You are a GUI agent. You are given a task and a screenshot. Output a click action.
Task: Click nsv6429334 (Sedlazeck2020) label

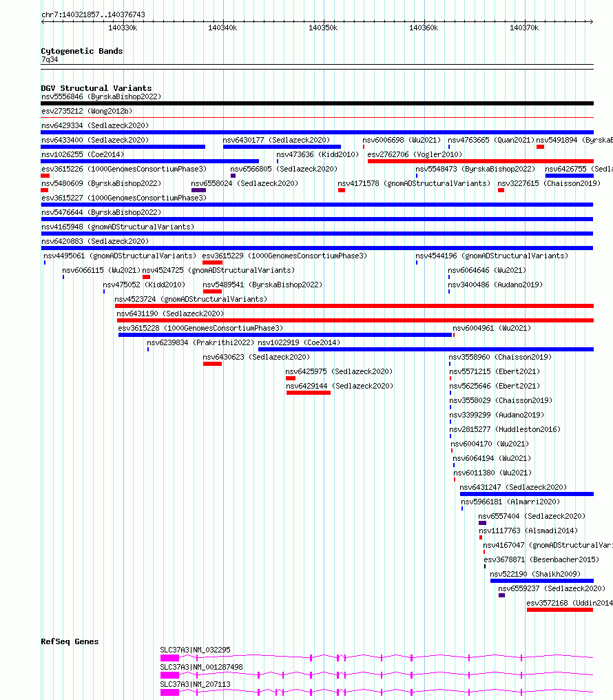[x=95, y=125]
